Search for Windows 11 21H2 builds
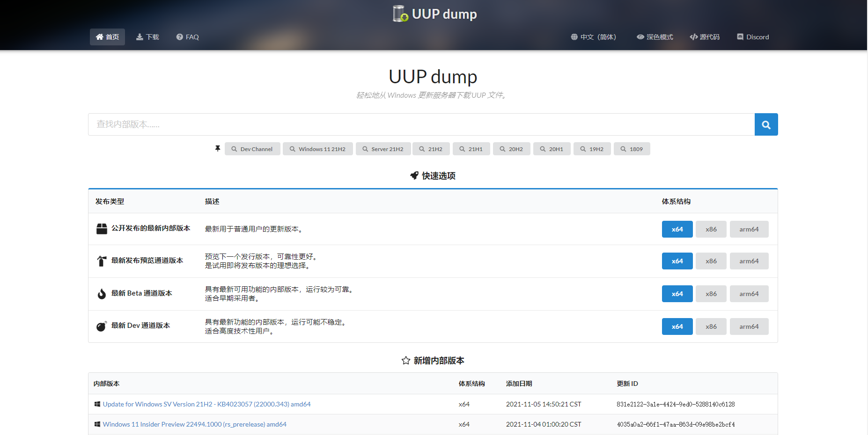The width and height of the screenshot is (868, 435). pyautogui.click(x=317, y=149)
